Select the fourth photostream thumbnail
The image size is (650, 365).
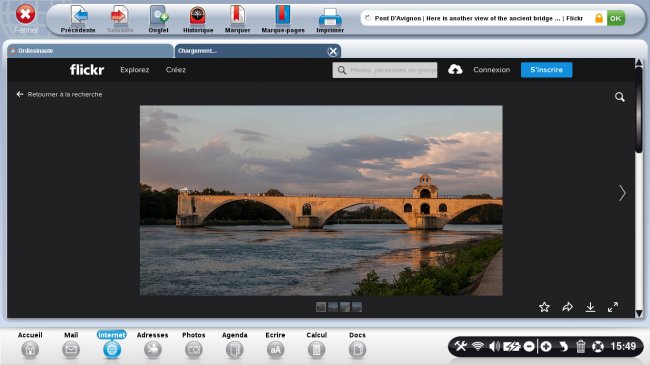(357, 307)
